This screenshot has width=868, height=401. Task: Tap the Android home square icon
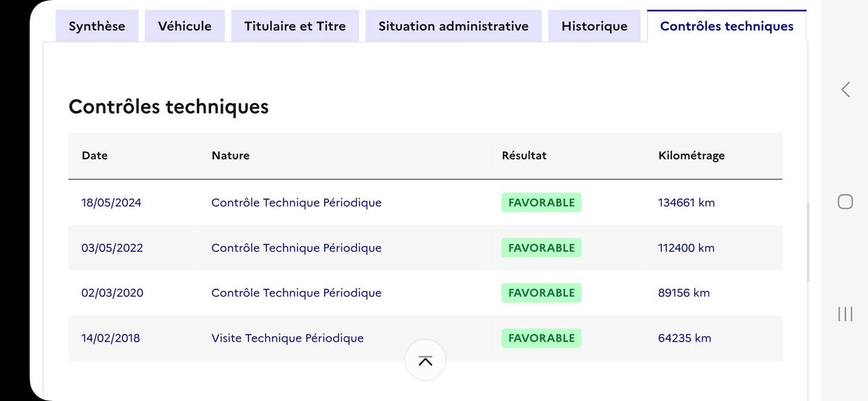pyautogui.click(x=845, y=201)
